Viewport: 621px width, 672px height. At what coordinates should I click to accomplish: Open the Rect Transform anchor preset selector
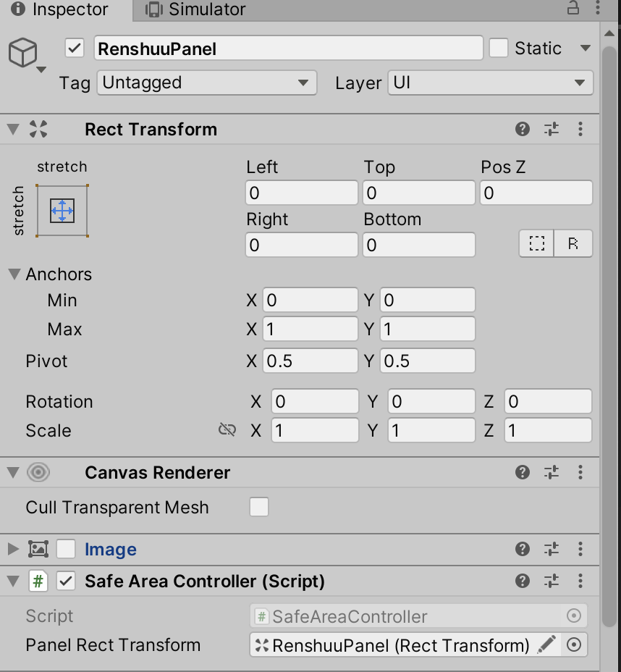coord(62,211)
